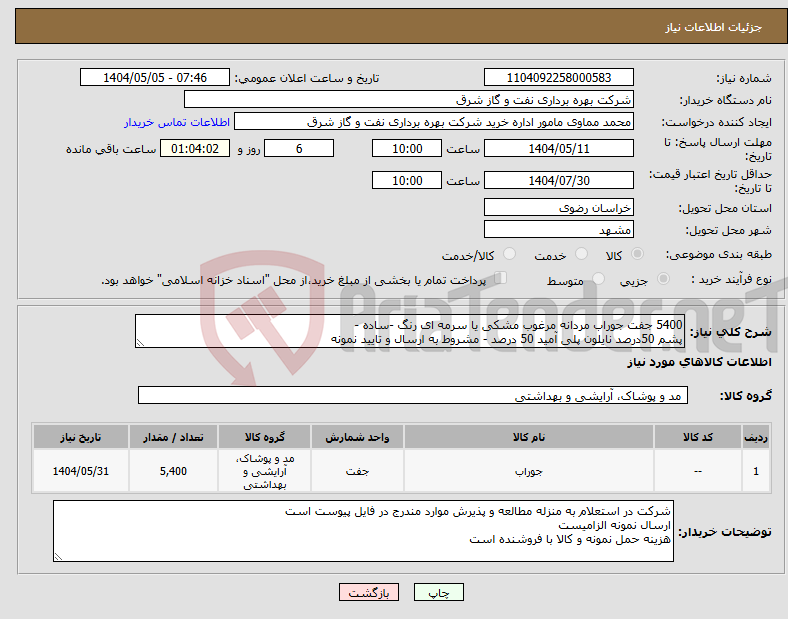Click the need number field 1104092258000583
The height and width of the screenshot is (619, 788).
[x=559, y=78]
